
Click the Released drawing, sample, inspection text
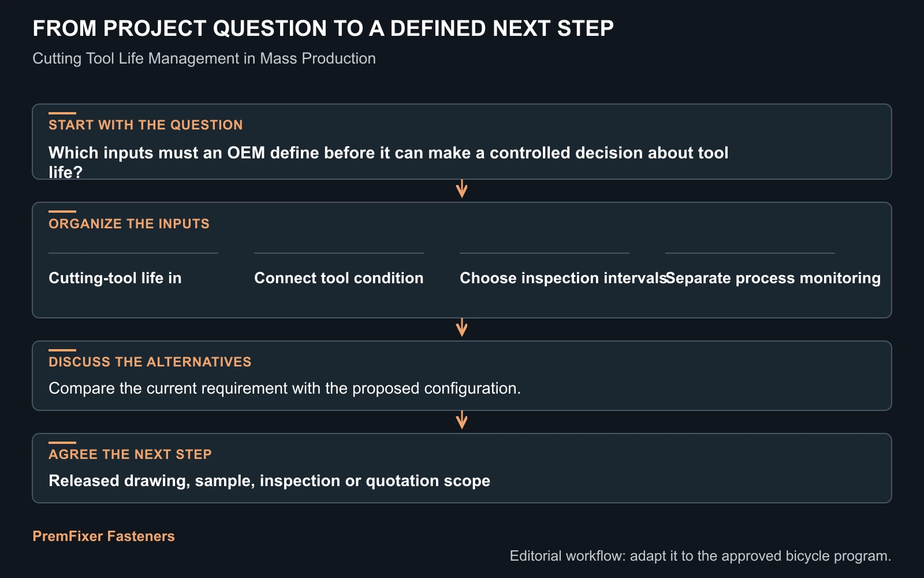click(269, 481)
